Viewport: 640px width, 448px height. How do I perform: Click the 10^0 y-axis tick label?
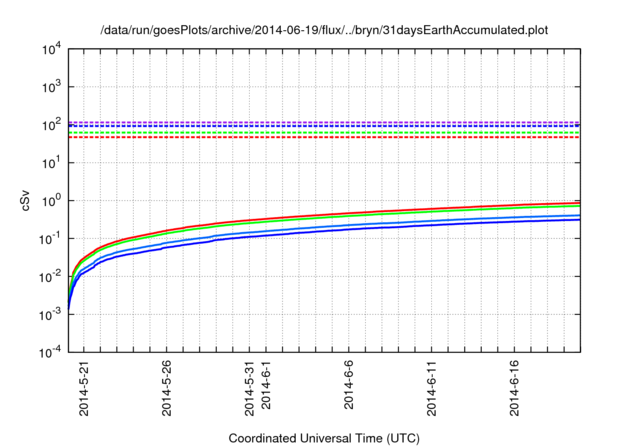pos(51,201)
